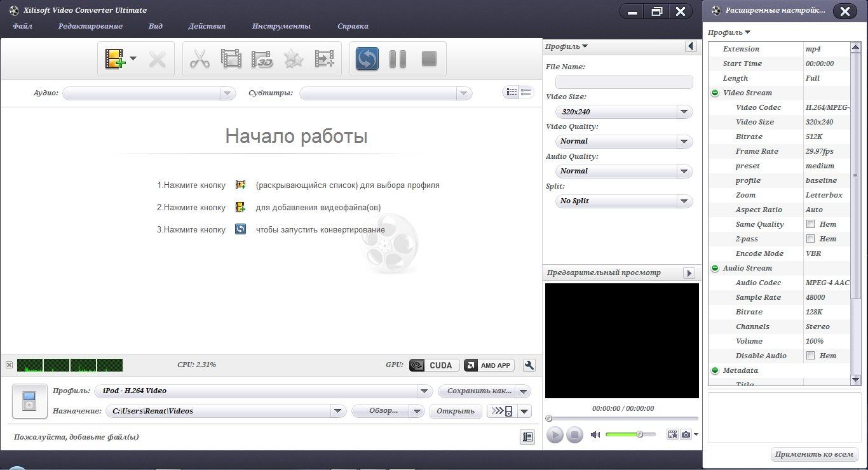The image size is (868, 470).
Task: Open the video Edit filmstrip tool
Action: click(231, 59)
